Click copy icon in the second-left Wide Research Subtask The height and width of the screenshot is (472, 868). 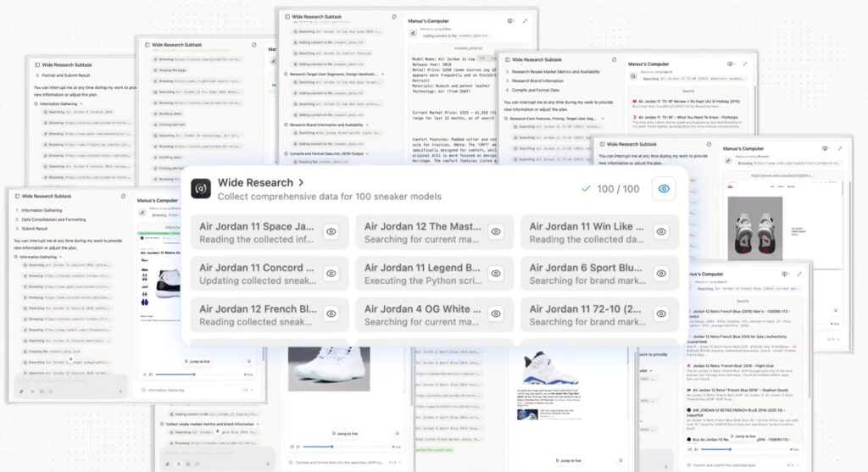tap(253, 45)
